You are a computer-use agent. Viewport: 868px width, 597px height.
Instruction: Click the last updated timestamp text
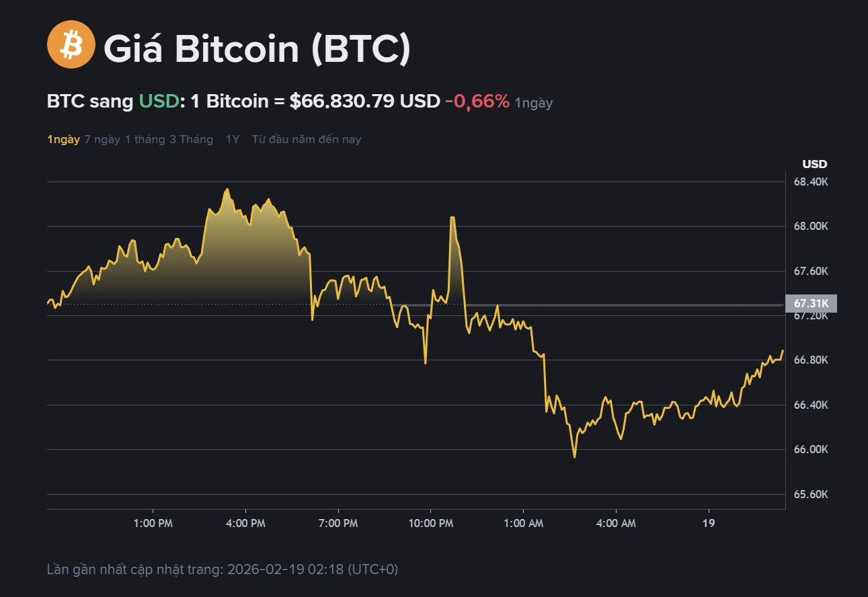(223, 569)
